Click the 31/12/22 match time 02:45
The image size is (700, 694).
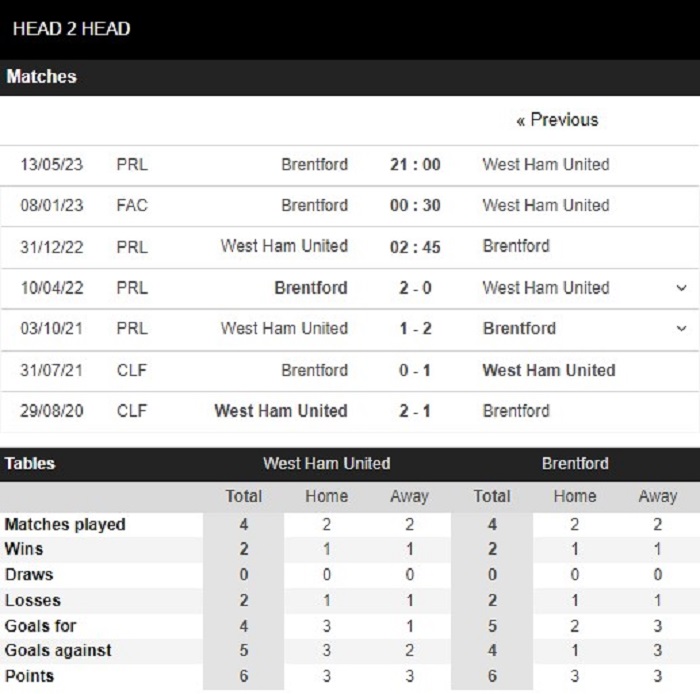pyautogui.click(x=415, y=247)
